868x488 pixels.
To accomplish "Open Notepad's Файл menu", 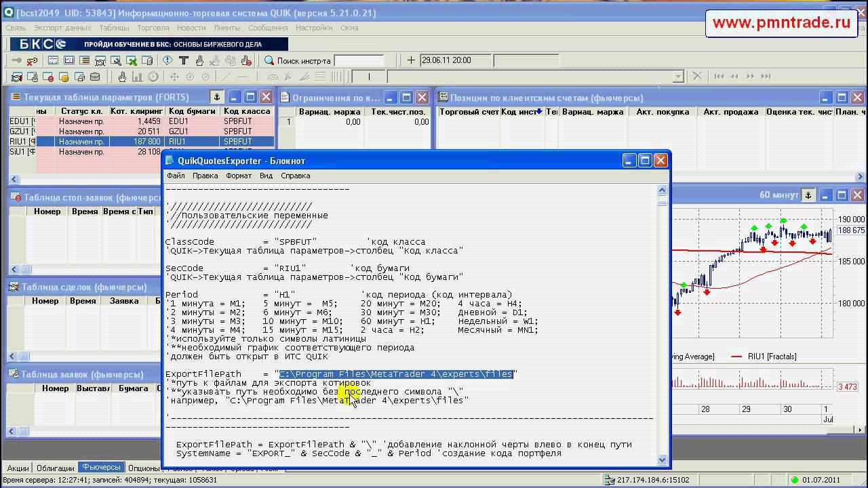I will [176, 176].
